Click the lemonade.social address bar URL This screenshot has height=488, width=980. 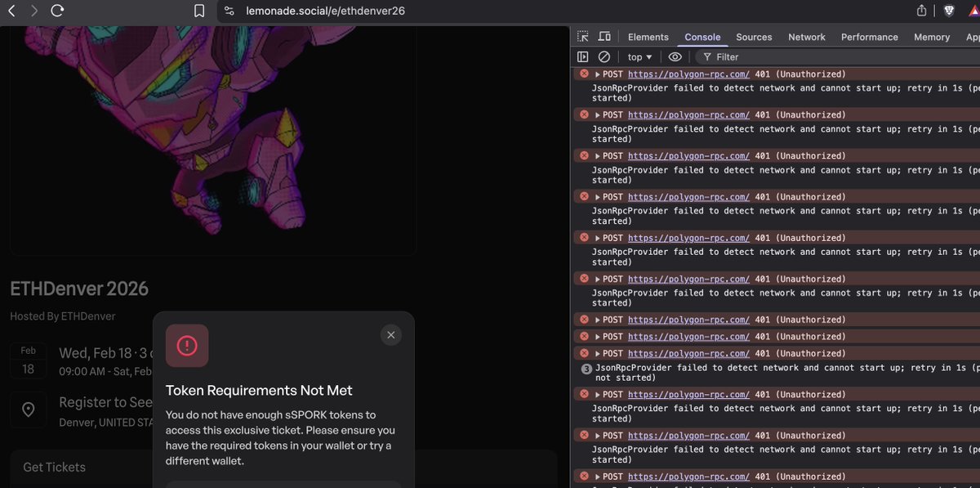tap(325, 11)
